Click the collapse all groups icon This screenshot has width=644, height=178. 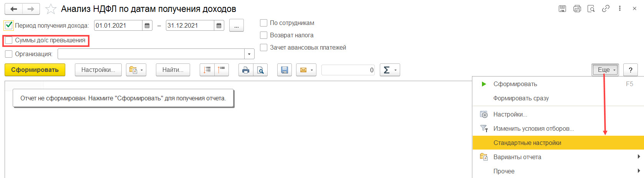pyautogui.click(x=222, y=70)
